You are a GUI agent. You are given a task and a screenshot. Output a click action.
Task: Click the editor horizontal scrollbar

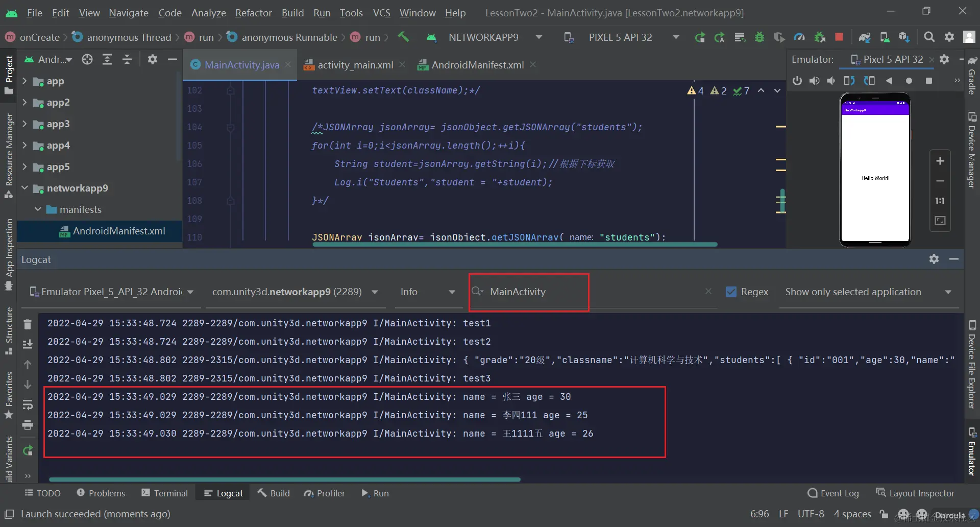coord(514,244)
